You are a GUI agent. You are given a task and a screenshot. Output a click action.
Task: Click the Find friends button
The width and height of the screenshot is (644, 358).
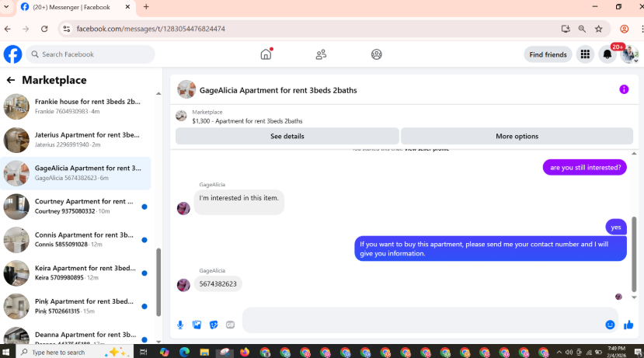(x=548, y=54)
